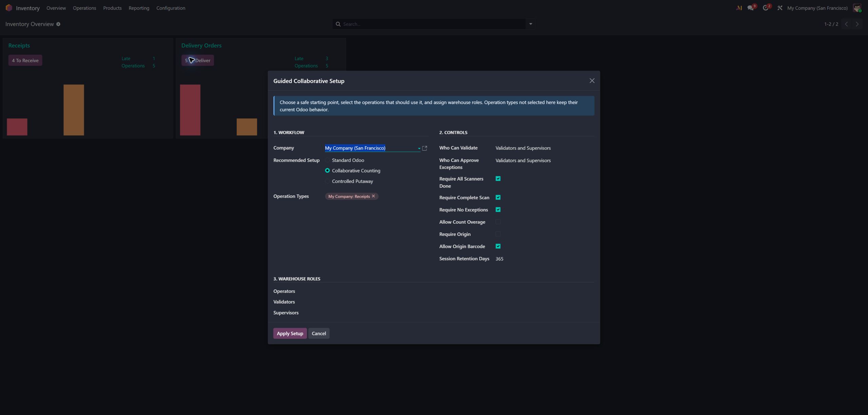
Task: Click the Apply Setup button
Action: click(x=290, y=333)
